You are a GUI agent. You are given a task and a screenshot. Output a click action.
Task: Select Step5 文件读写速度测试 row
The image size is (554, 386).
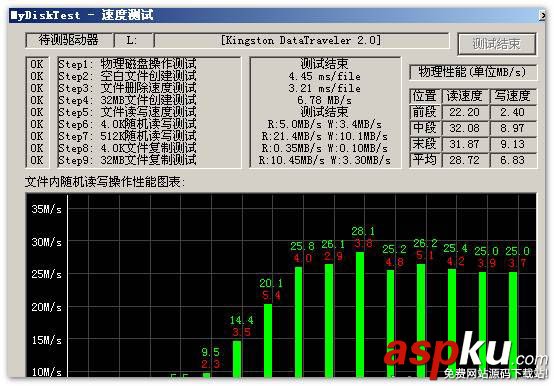point(127,112)
